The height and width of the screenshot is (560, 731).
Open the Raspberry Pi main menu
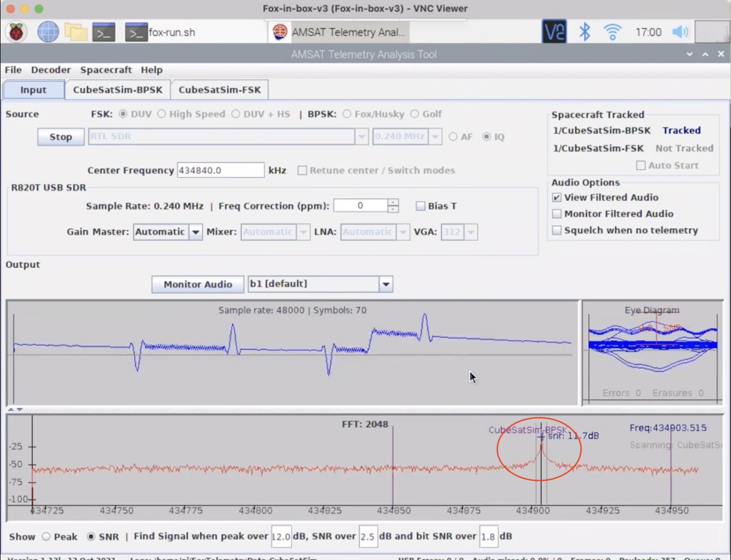click(16, 32)
